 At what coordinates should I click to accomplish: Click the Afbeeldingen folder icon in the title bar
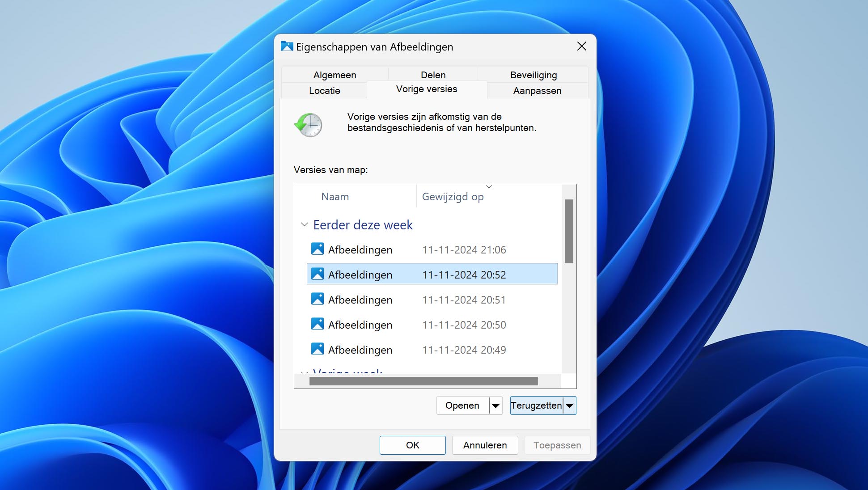pos(287,46)
